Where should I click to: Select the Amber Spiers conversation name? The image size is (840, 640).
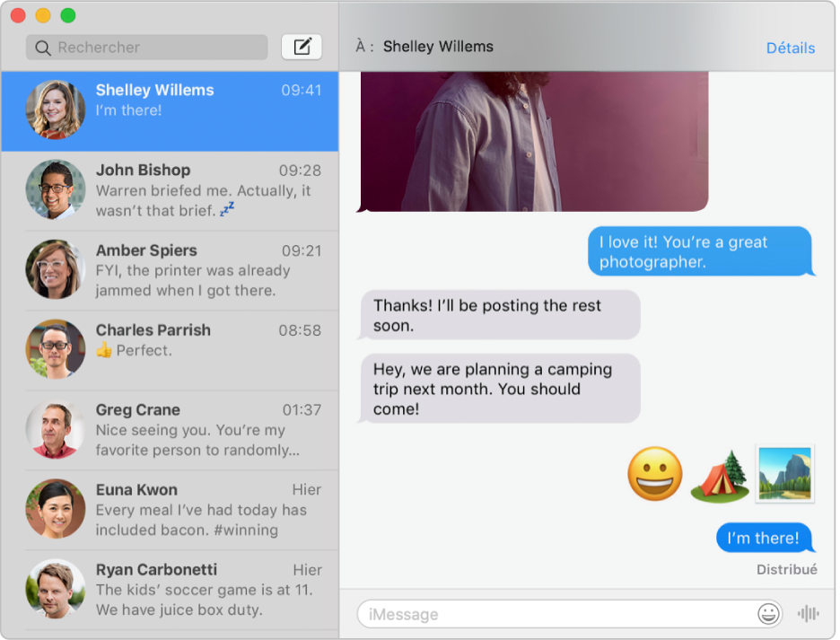(x=146, y=250)
